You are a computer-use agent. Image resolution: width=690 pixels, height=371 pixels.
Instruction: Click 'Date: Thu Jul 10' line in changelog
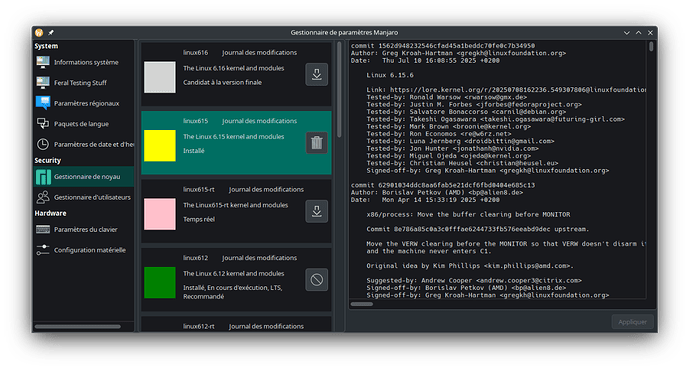coord(425,61)
